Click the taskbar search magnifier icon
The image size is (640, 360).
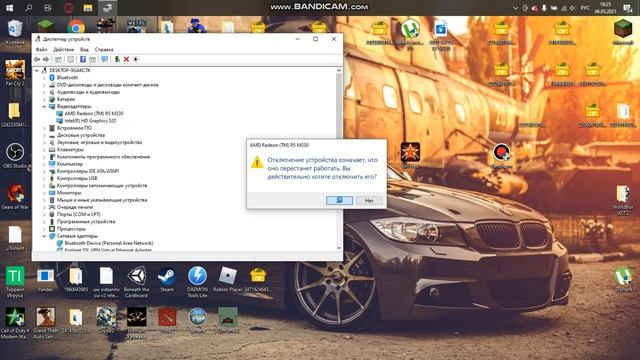[29, 8]
